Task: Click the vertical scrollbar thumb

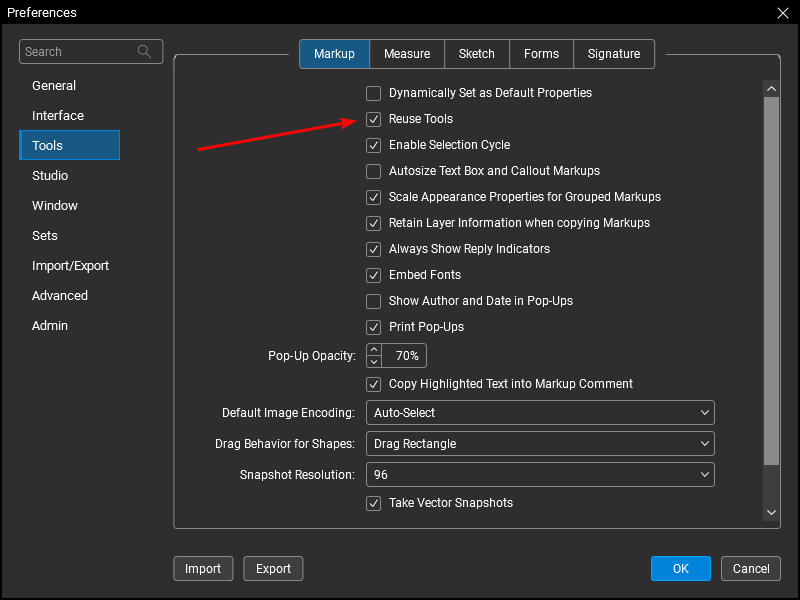Action: 771,281
